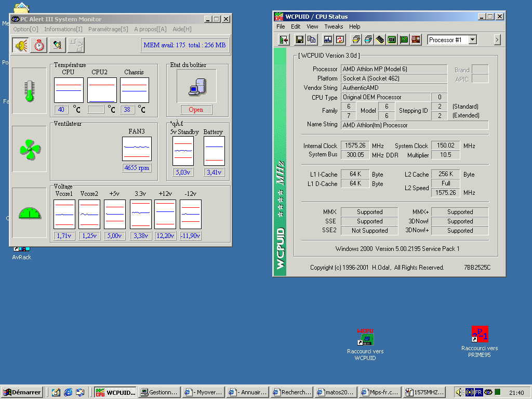Open the Raccourci vers WCPUID desktop shortcut
The image size is (532, 399).
click(x=365, y=344)
